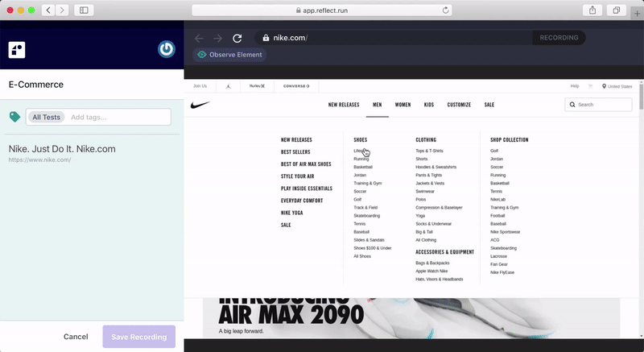
Task: Click Track & Field under Shoes
Action: pyautogui.click(x=365, y=208)
